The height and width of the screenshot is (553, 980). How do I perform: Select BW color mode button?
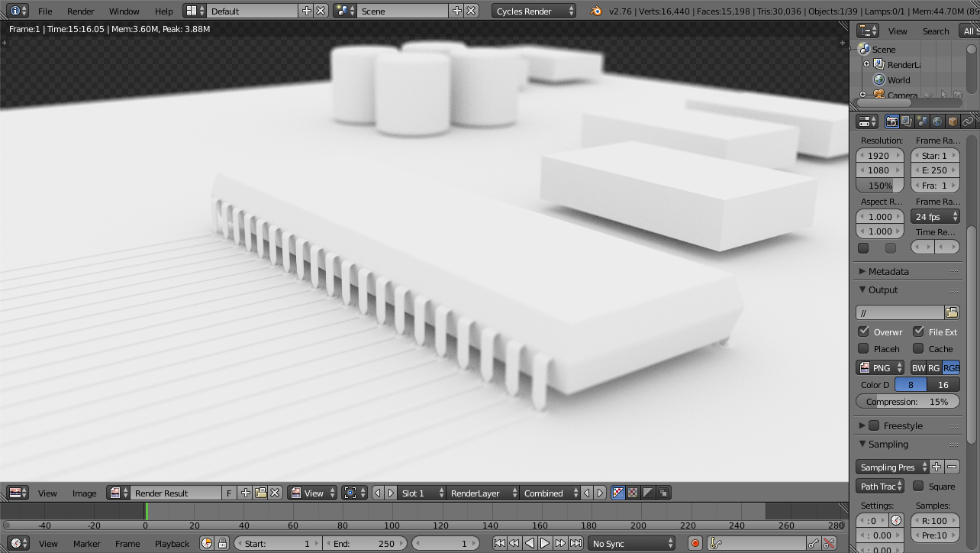pyautogui.click(x=918, y=367)
